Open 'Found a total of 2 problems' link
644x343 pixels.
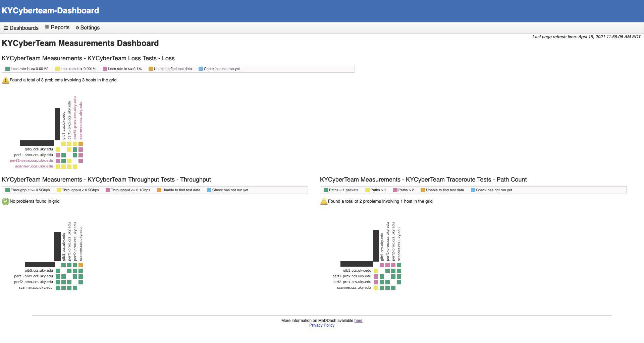tap(380, 201)
